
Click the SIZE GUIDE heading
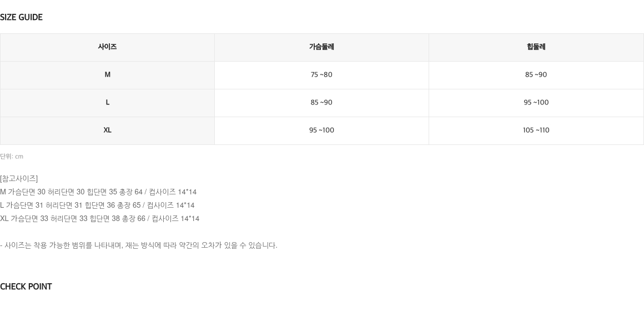[x=21, y=17]
